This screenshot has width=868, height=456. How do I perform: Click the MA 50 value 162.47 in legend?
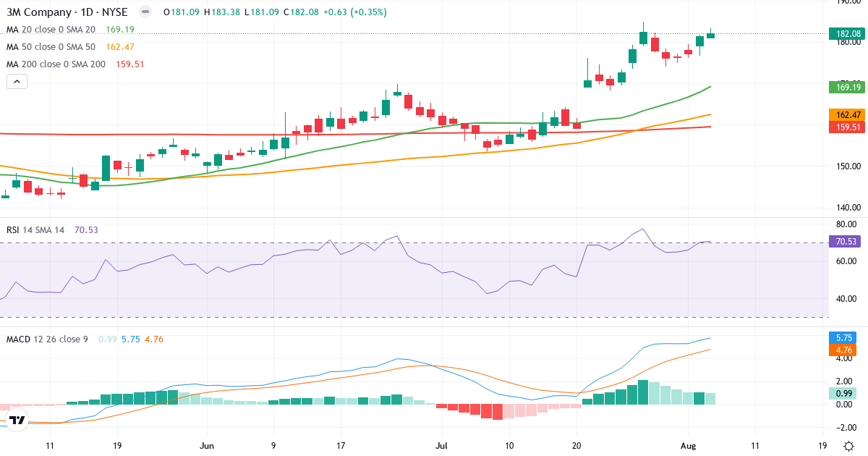click(x=120, y=47)
